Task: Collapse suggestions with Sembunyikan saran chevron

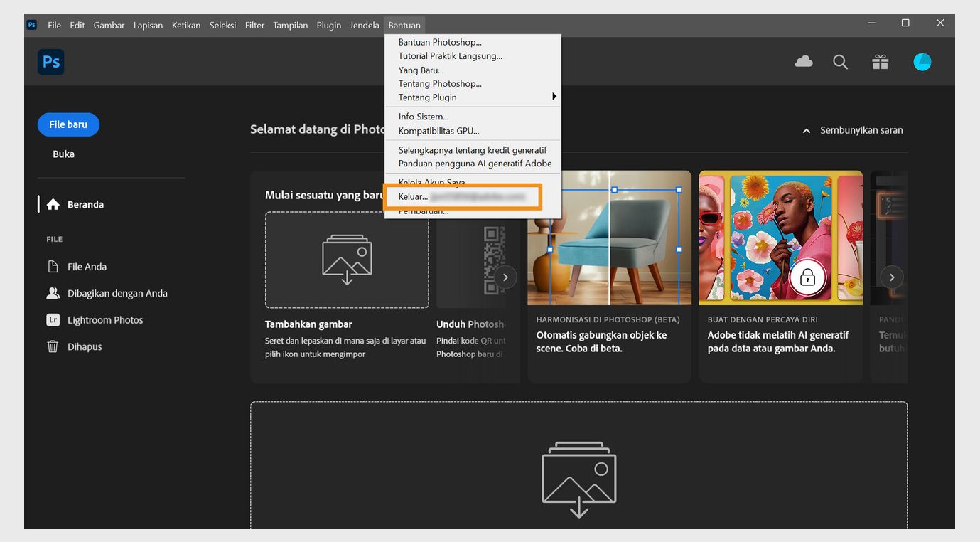Action: click(x=806, y=130)
